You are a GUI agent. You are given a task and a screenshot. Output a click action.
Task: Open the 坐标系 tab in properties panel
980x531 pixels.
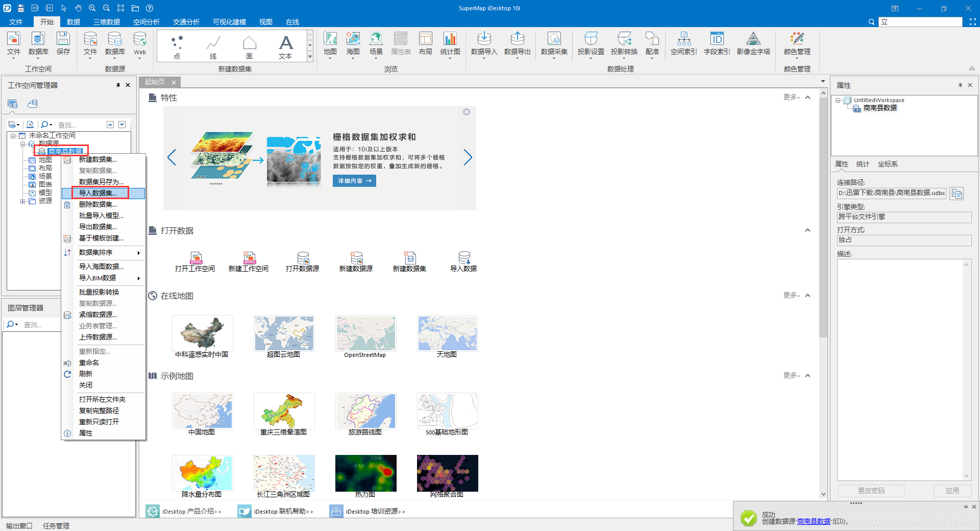pos(888,164)
